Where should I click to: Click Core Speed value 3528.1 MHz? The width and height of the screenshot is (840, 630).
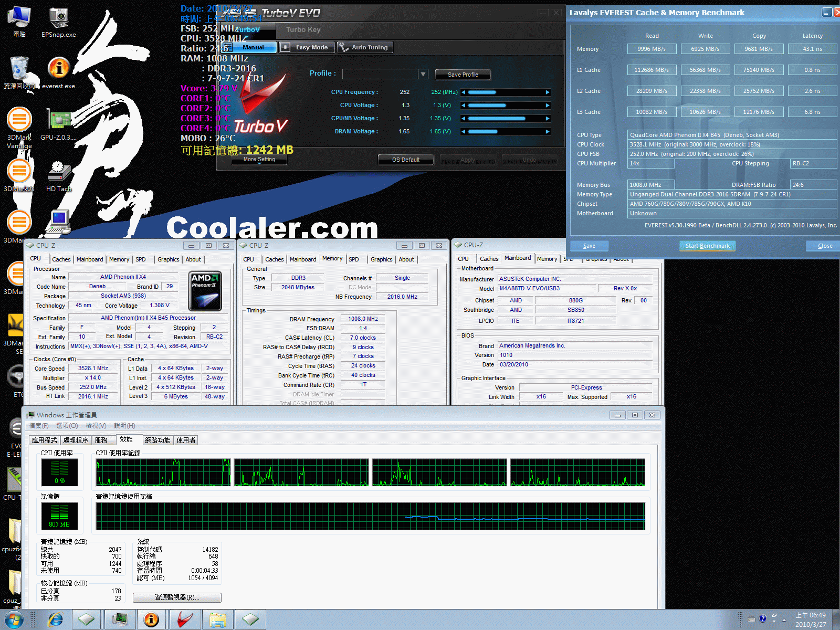[x=93, y=369]
